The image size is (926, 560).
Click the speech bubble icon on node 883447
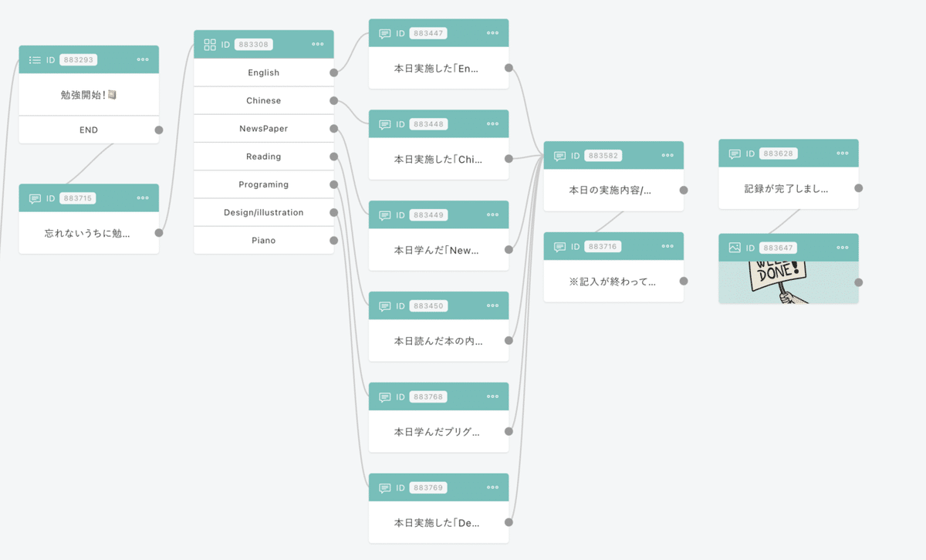[384, 32]
